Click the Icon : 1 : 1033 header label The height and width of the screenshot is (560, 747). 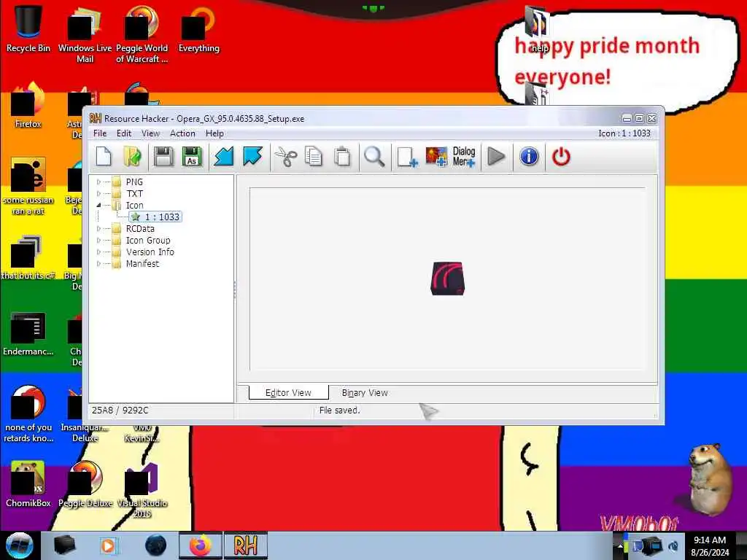[624, 133]
